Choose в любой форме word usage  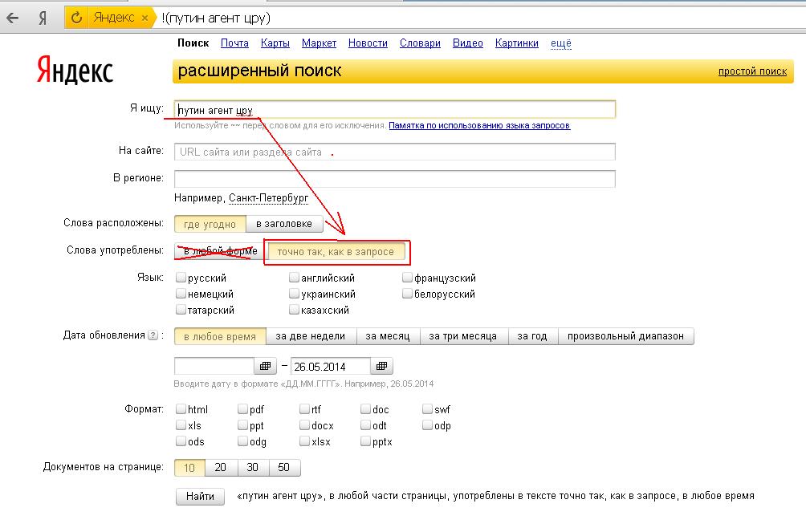click(221, 251)
